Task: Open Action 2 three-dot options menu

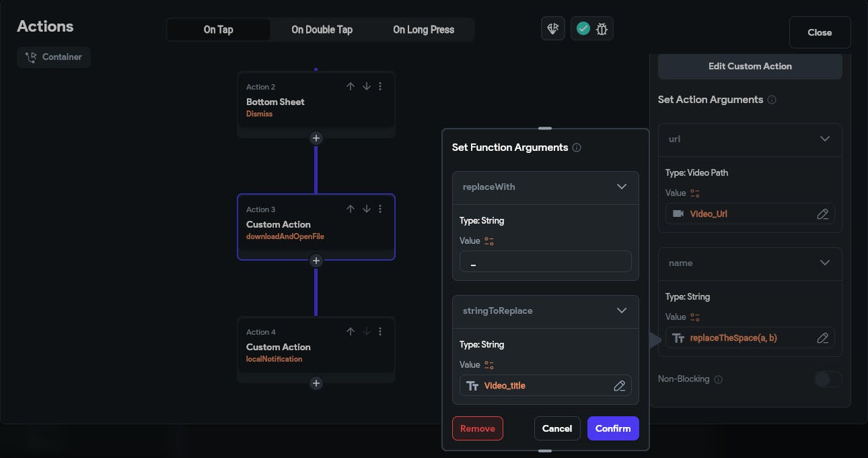Action: point(380,86)
